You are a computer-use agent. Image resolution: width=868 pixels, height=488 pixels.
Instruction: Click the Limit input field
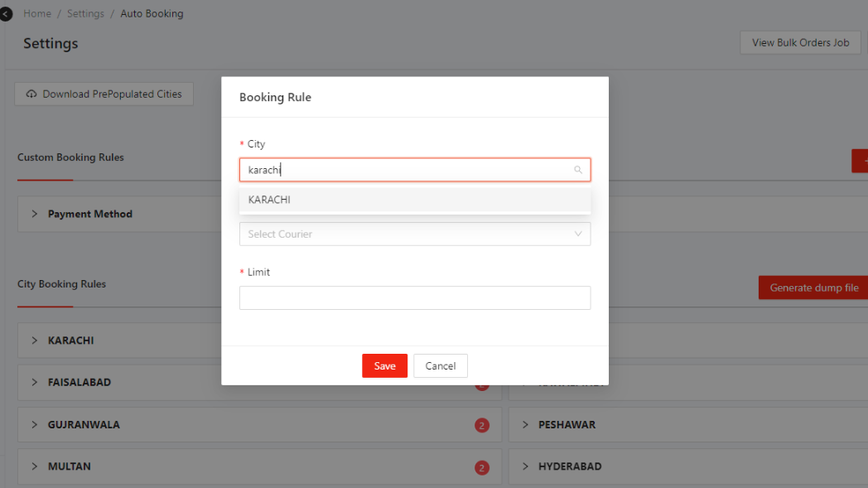[x=414, y=297]
